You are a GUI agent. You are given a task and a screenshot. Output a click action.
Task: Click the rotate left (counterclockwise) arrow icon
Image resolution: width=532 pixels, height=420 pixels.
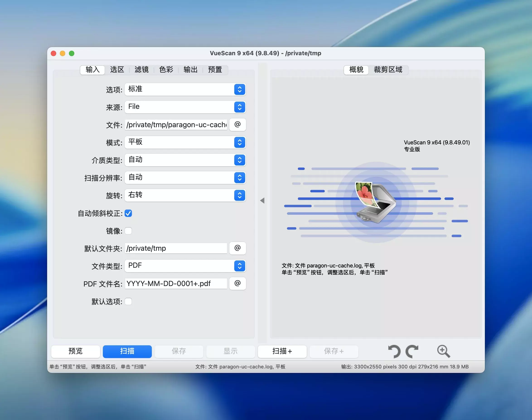point(394,351)
